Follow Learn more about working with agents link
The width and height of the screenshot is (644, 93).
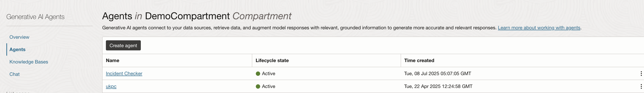coord(539,28)
